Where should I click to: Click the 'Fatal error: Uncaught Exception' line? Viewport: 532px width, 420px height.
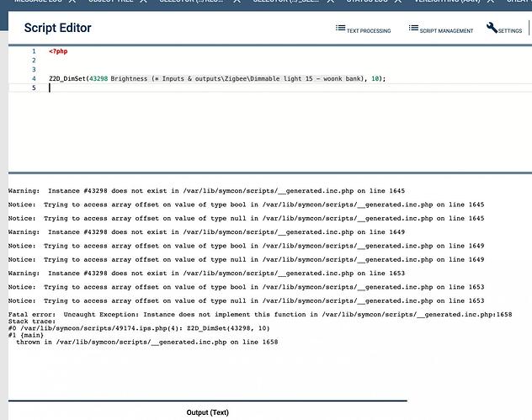click(260, 315)
